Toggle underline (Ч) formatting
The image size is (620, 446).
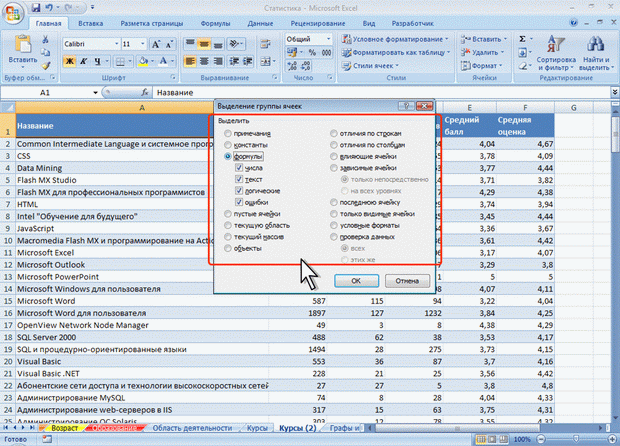click(x=97, y=61)
